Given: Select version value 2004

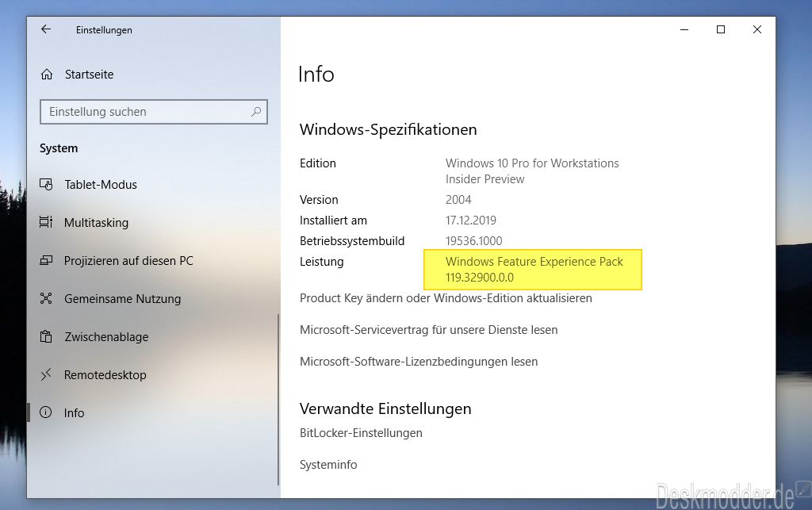Looking at the screenshot, I should 458,199.
